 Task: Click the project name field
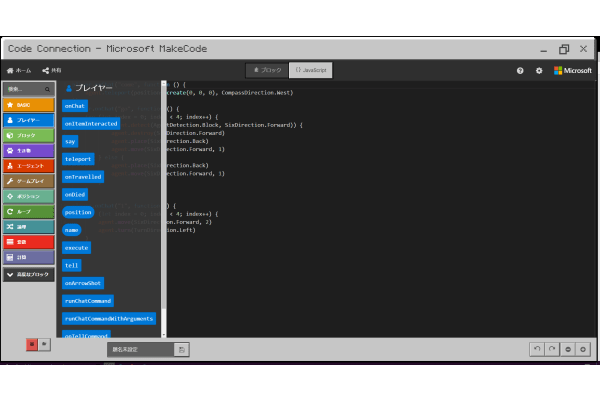141,349
